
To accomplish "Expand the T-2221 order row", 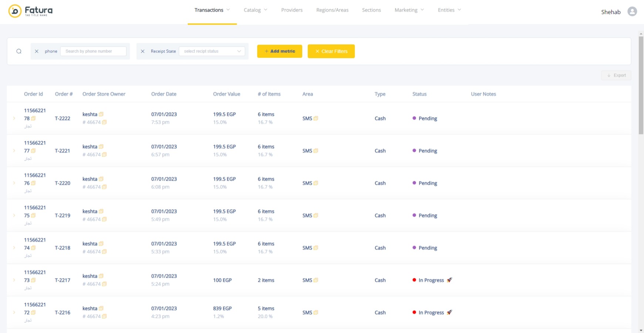I will click(14, 151).
